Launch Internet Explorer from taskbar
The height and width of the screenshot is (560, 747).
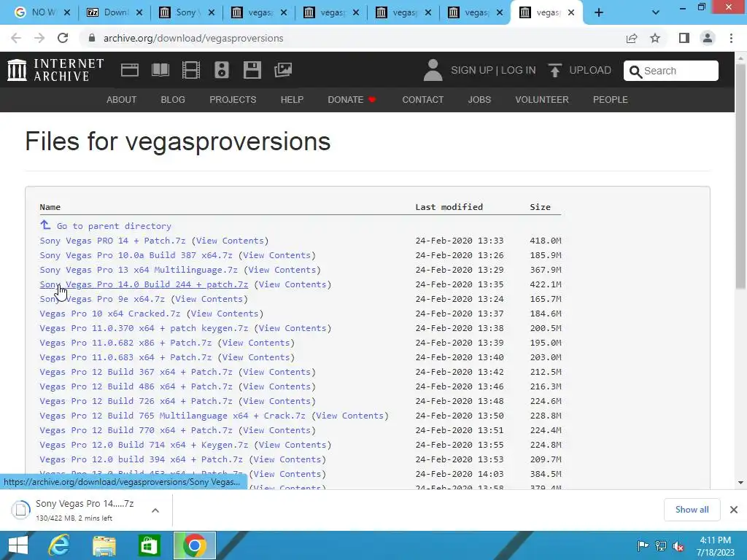click(59, 545)
